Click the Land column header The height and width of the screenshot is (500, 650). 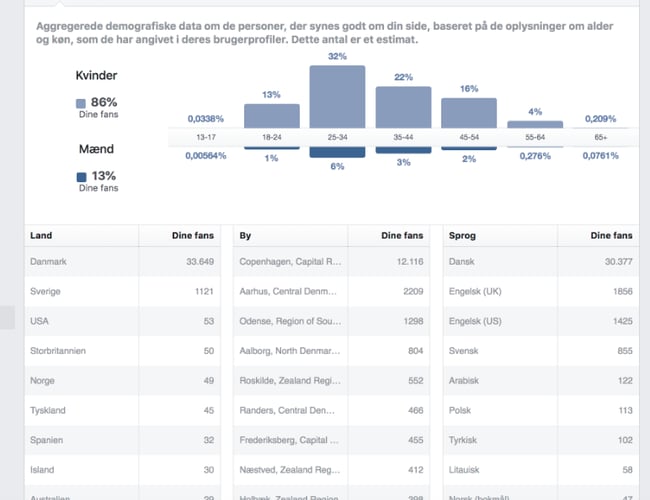[x=42, y=236]
